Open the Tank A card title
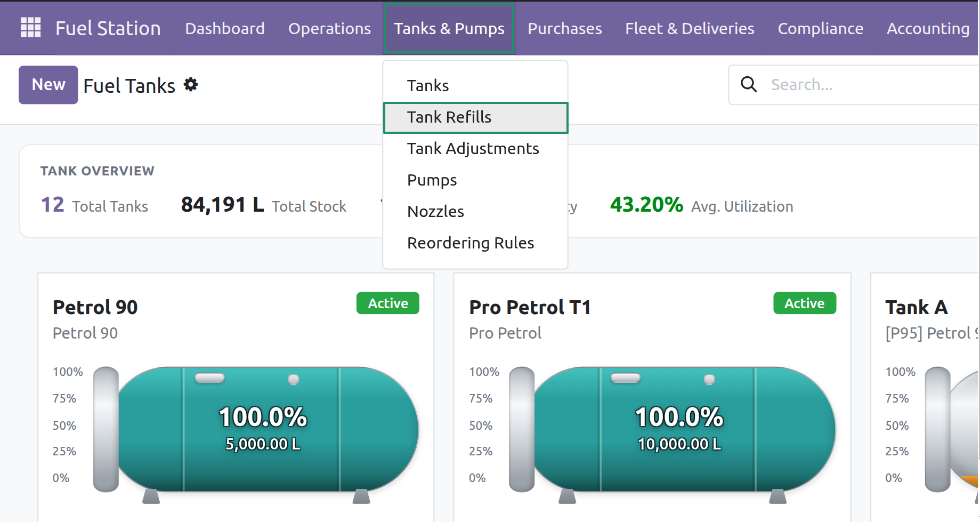Viewport: 980px width, 522px height. click(917, 307)
